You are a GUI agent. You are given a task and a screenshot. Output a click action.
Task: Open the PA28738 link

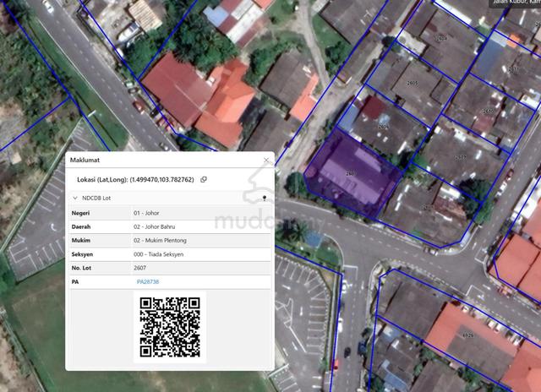pyautogui.click(x=148, y=281)
